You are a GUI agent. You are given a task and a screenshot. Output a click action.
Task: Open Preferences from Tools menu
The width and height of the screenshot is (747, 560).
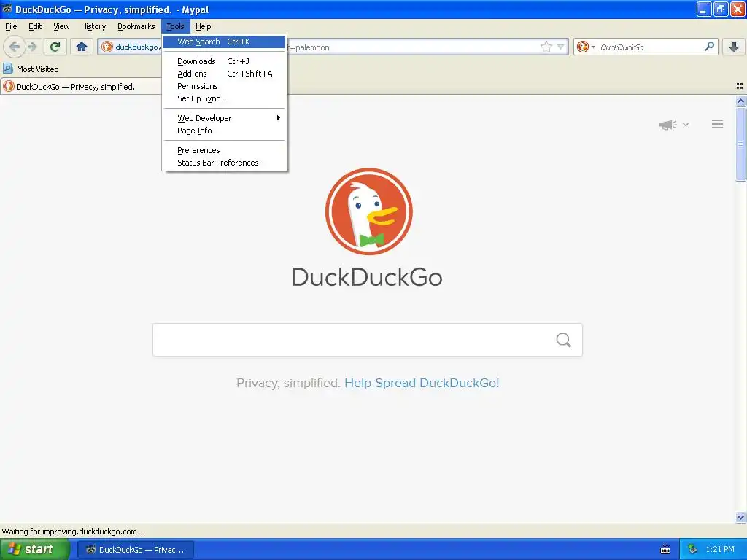(225, 150)
